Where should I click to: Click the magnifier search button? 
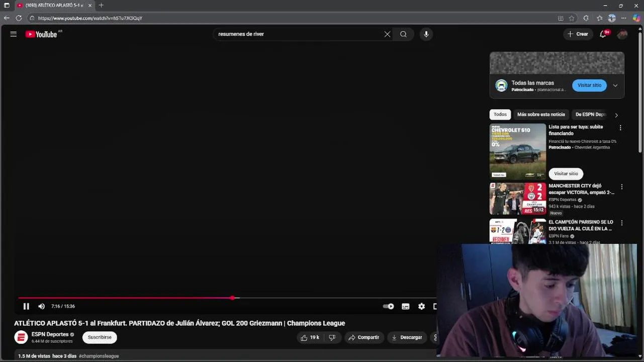403,34
